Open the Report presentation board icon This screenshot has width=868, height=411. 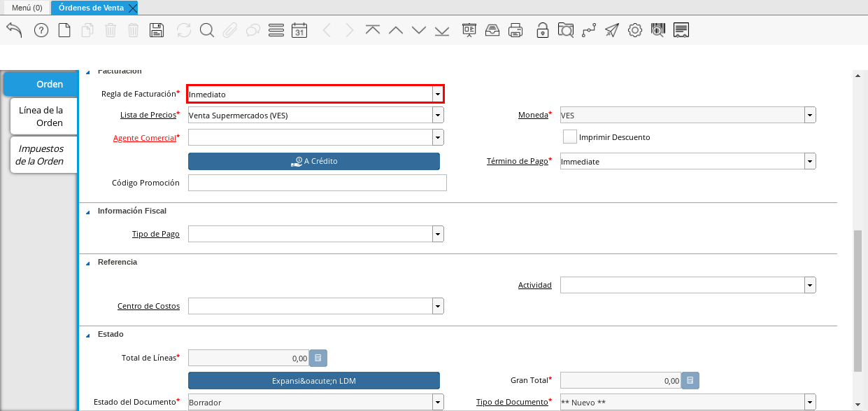pos(469,30)
